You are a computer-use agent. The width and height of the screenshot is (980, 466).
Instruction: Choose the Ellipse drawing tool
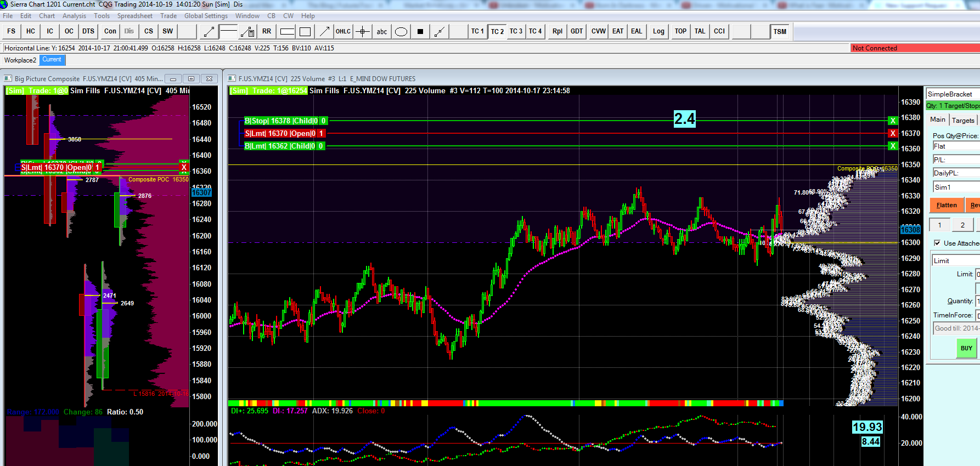401,31
